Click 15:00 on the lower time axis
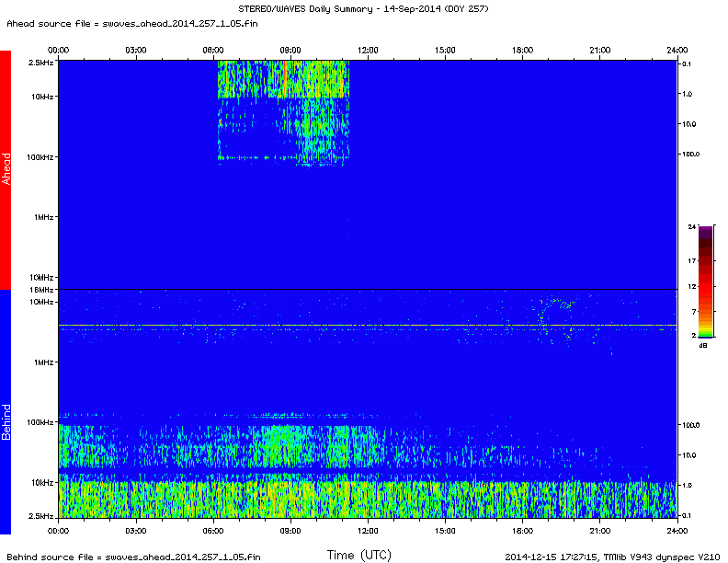The height and width of the screenshot is (563, 728). (x=445, y=531)
